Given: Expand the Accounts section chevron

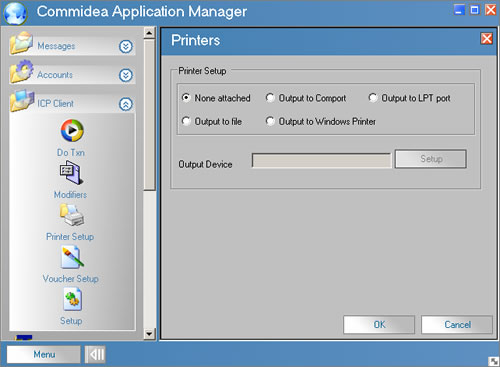Looking at the screenshot, I should click(126, 75).
